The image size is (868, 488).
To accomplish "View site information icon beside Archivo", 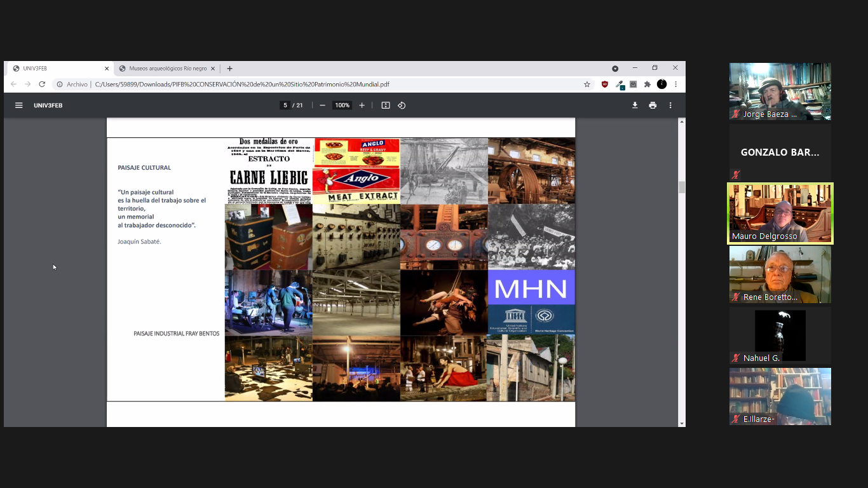I will (x=60, y=84).
